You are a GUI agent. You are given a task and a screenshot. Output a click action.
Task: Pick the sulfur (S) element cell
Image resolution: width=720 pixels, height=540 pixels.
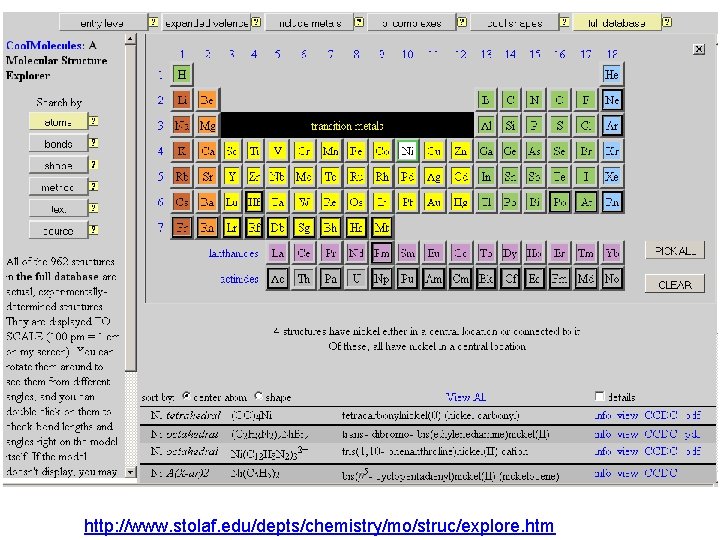tap(559, 125)
